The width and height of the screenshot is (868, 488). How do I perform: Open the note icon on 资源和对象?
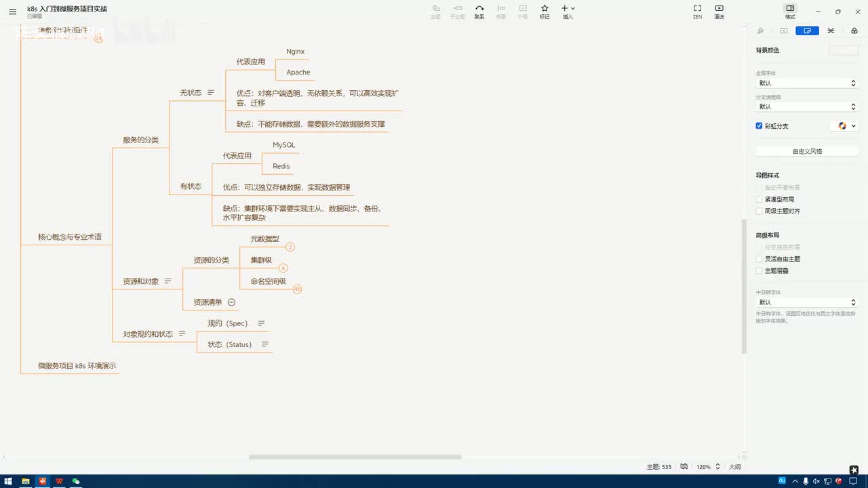click(168, 281)
